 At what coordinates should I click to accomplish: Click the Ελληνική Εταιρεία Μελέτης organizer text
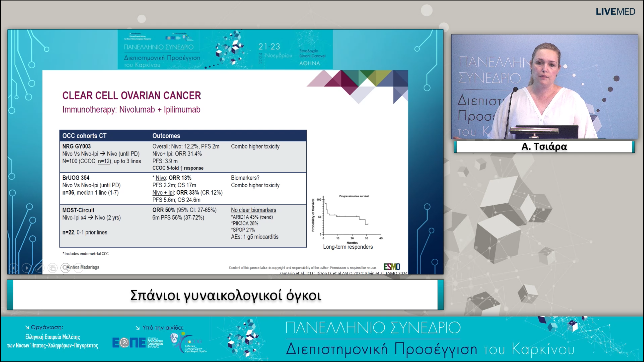[x=53, y=337]
